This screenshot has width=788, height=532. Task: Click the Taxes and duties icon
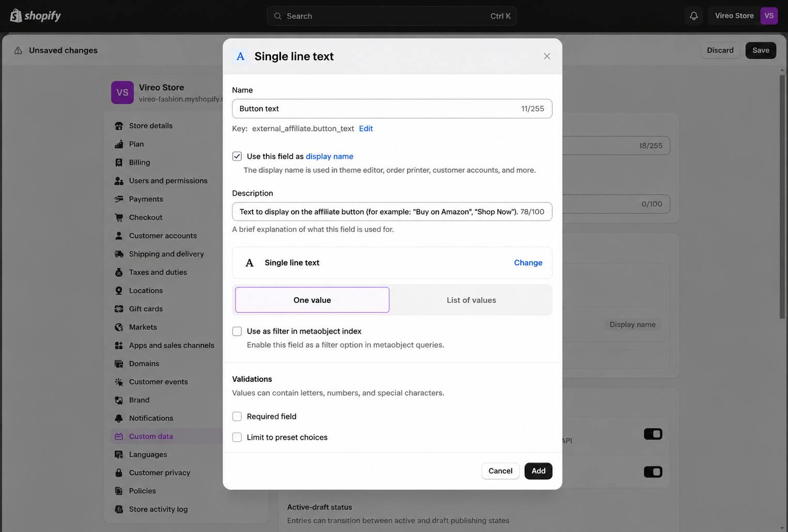119,272
